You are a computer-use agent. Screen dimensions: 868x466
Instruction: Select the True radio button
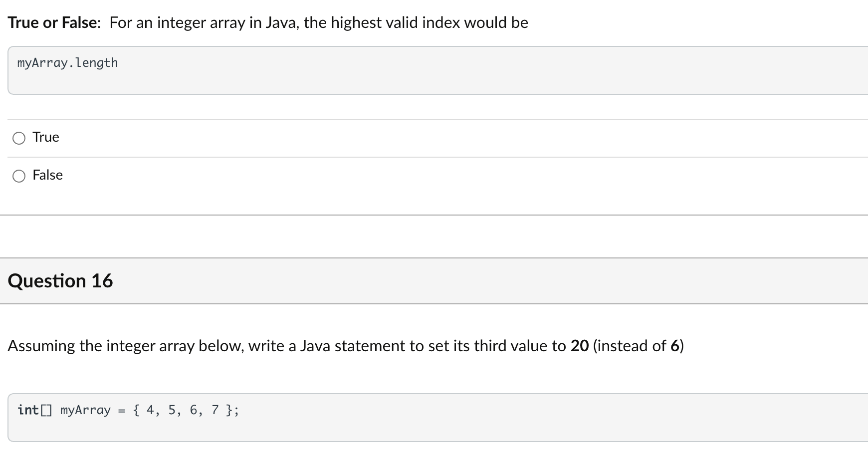pyautogui.click(x=19, y=138)
